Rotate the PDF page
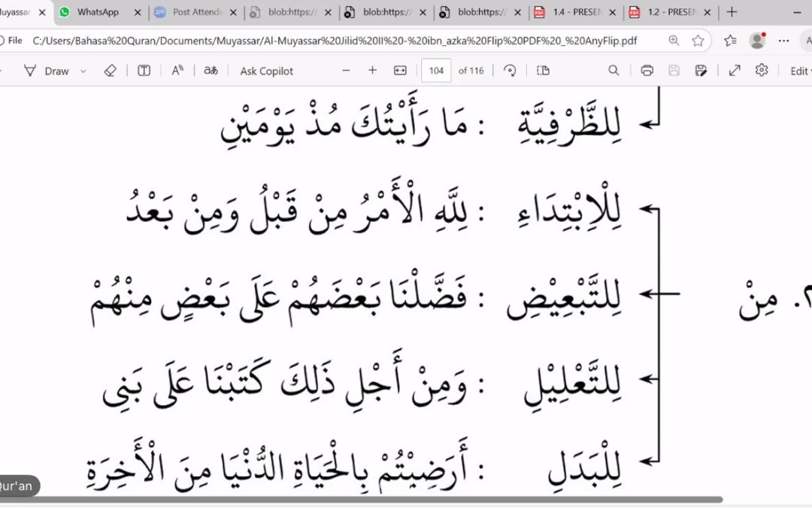Image resolution: width=812 pixels, height=508 pixels. [x=510, y=71]
